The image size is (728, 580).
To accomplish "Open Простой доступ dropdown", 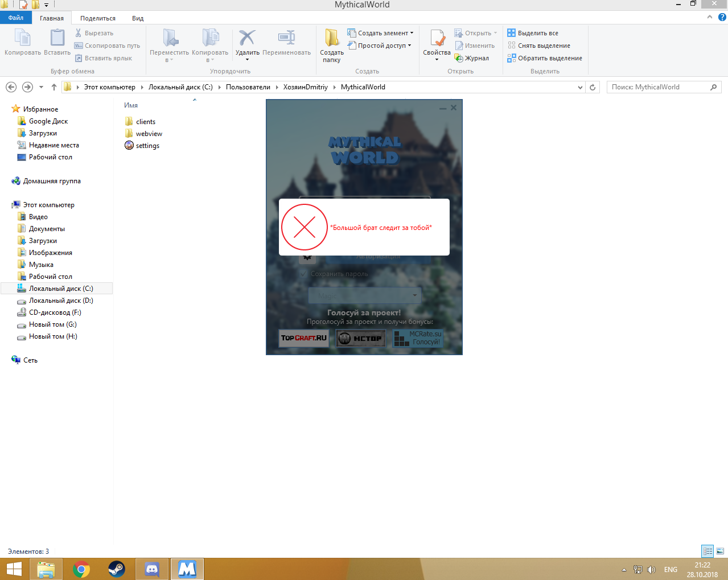I will (x=380, y=46).
